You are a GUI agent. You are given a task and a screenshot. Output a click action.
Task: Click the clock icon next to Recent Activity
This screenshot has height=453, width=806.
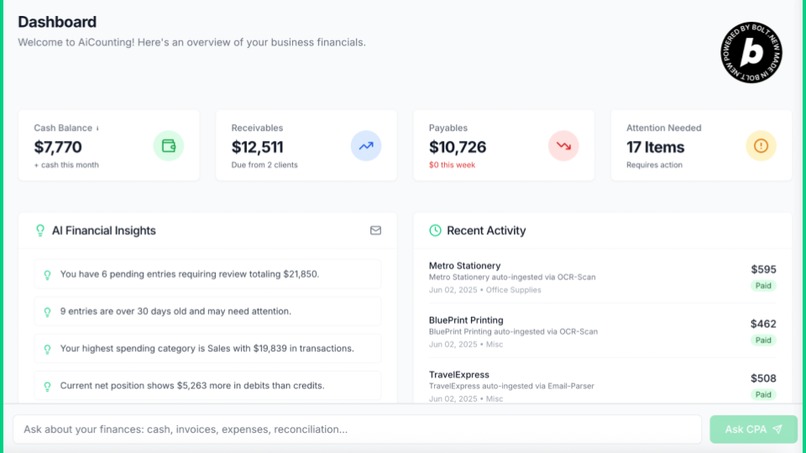click(435, 230)
